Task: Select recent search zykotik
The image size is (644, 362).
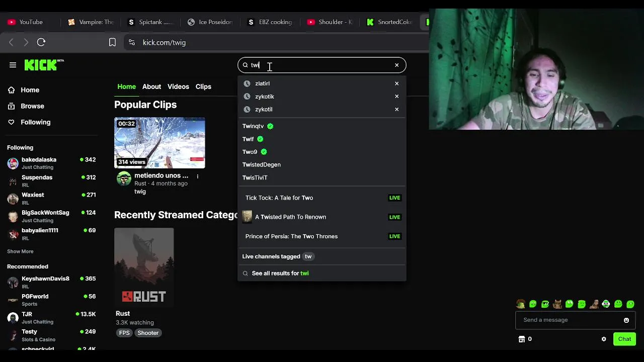Action: [264, 97]
